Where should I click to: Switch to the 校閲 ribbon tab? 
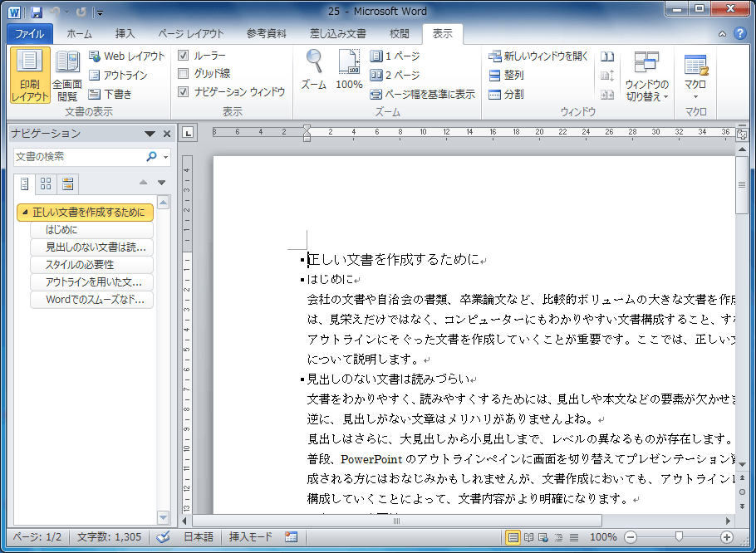399,34
